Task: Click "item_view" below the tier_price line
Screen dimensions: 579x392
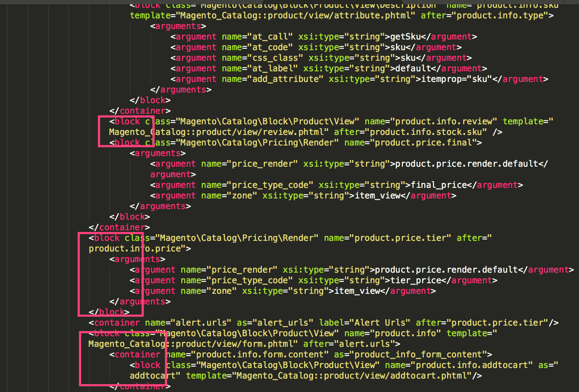Action: 357,291
